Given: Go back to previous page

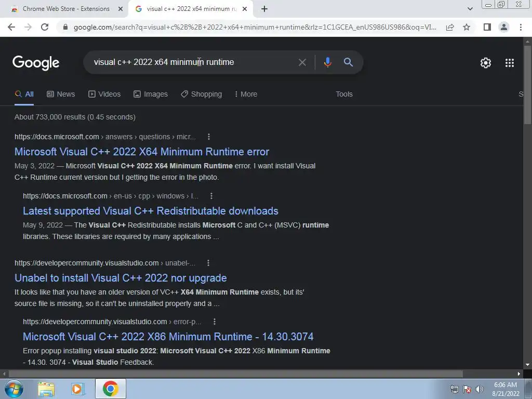Looking at the screenshot, I should (11, 27).
